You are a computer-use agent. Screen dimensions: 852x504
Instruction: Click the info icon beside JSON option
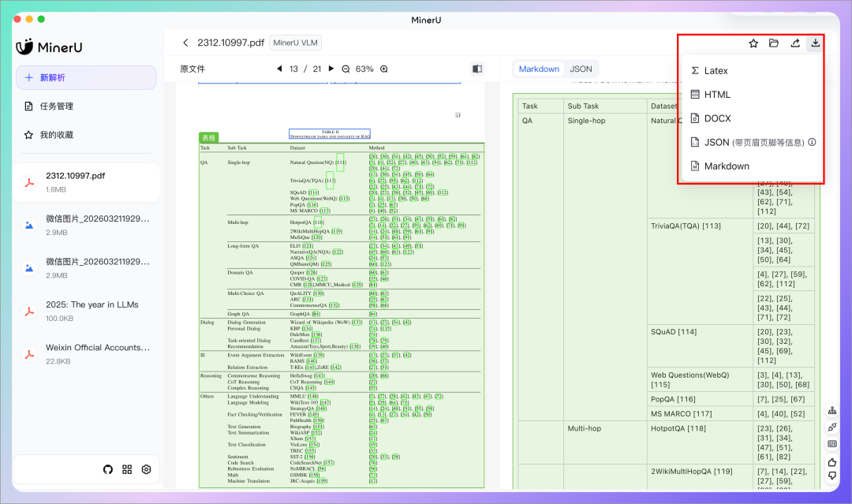812,142
